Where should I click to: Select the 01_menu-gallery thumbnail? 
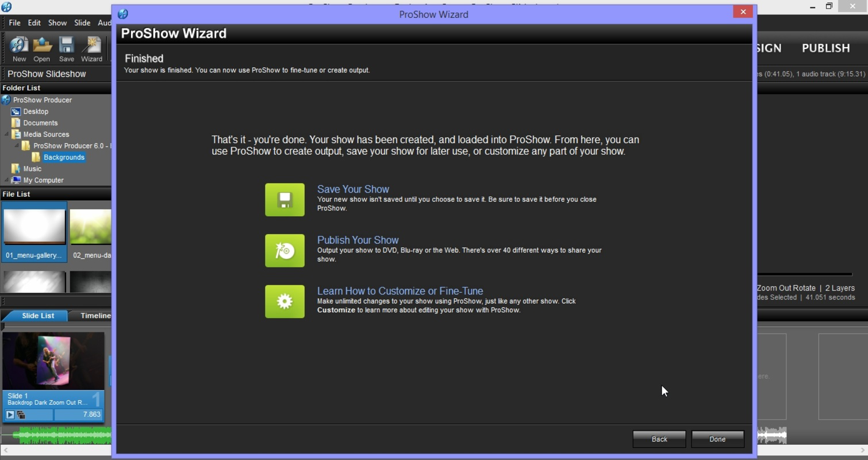(x=34, y=226)
